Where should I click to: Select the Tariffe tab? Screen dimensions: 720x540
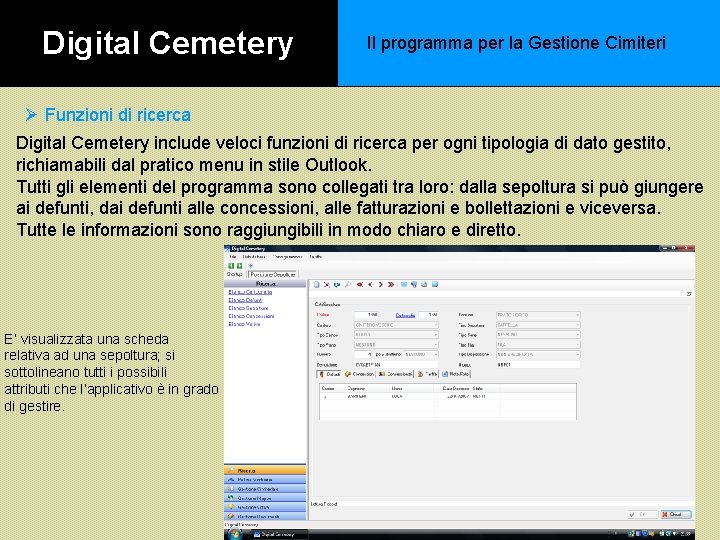point(427,374)
